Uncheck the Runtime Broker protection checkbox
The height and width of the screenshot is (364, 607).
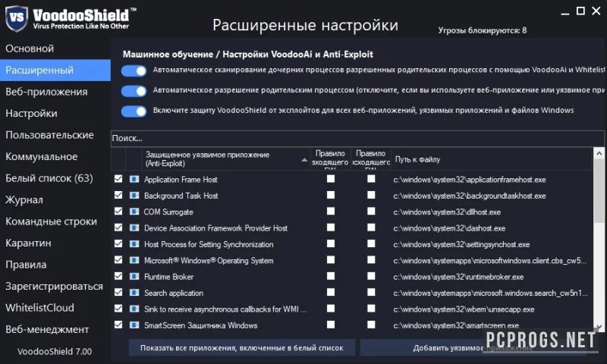point(118,276)
